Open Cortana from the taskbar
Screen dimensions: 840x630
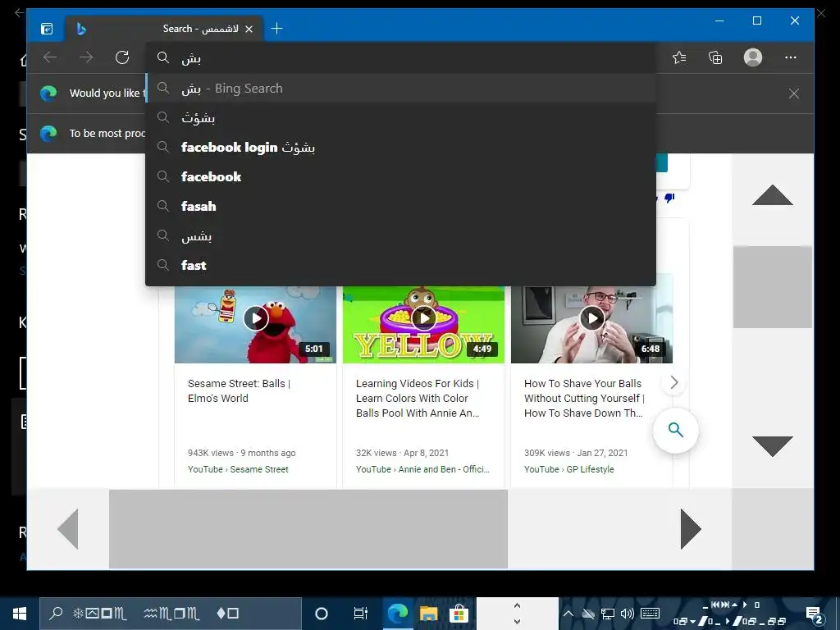tap(321, 614)
